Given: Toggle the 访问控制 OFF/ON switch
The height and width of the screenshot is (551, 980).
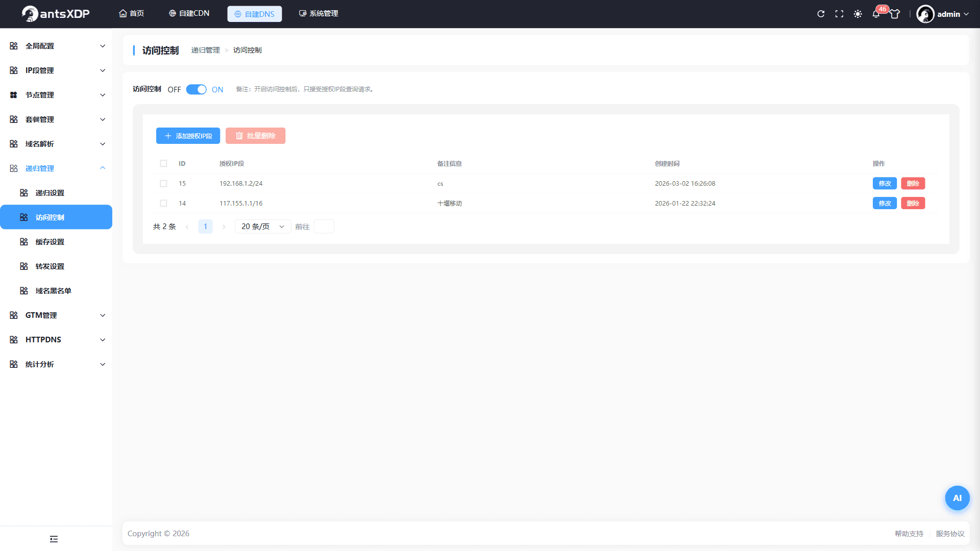Looking at the screenshot, I should click(x=196, y=89).
